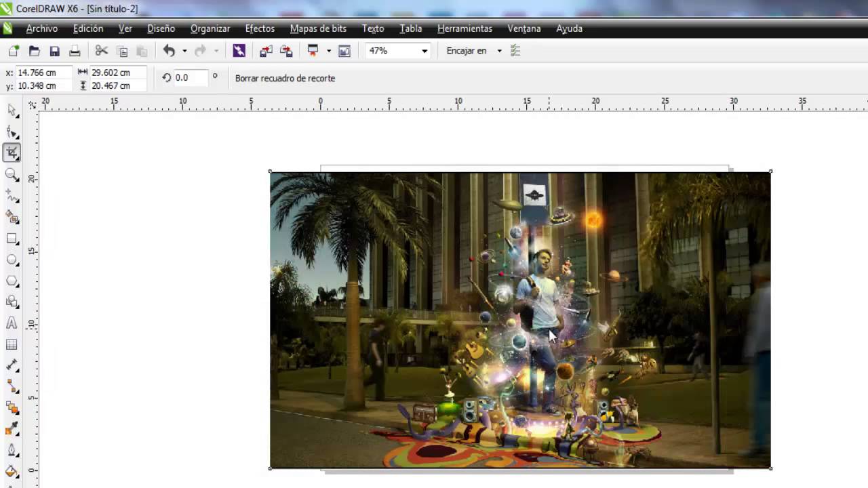Select the Color Eyedropper tool
This screenshot has height=488, width=868.
coord(12,429)
